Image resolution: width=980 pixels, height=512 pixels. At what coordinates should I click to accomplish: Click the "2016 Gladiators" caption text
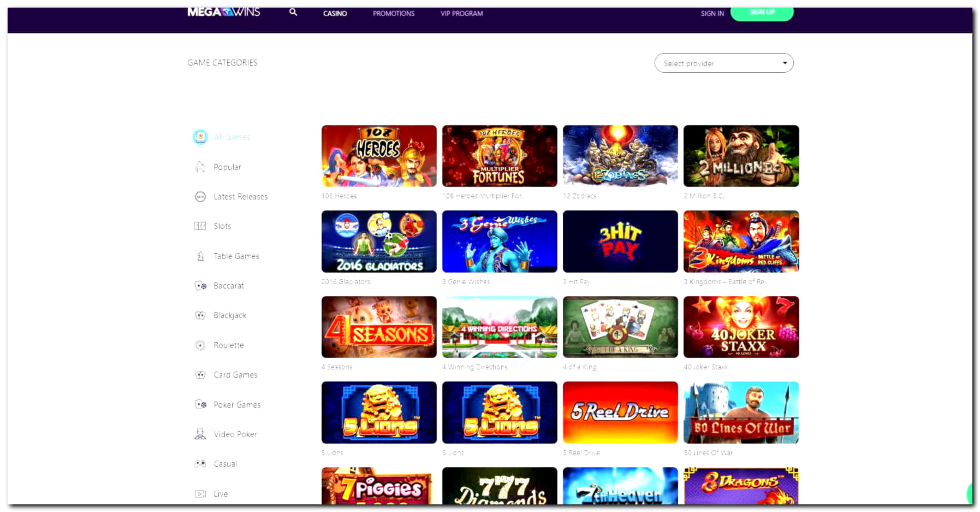[x=346, y=282]
